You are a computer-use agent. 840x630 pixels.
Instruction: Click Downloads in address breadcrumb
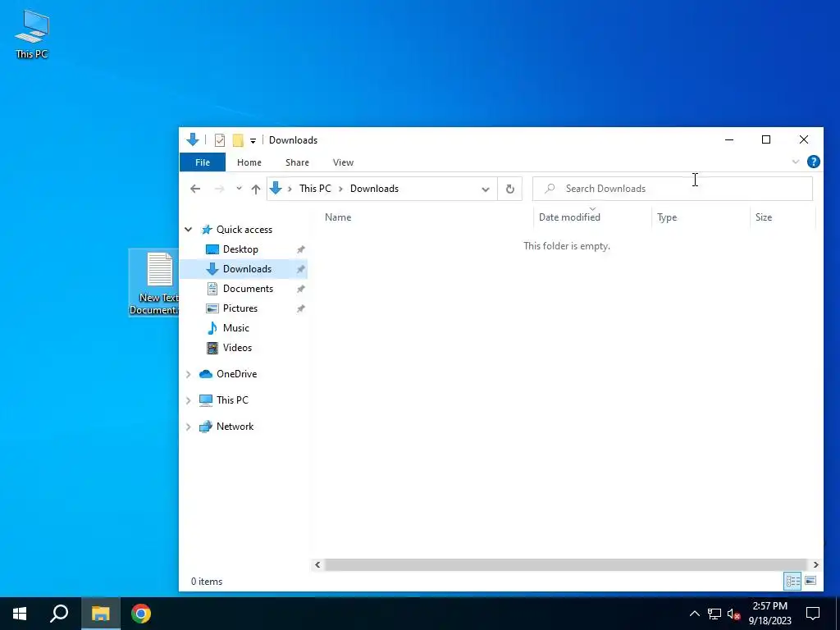[x=374, y=189]
